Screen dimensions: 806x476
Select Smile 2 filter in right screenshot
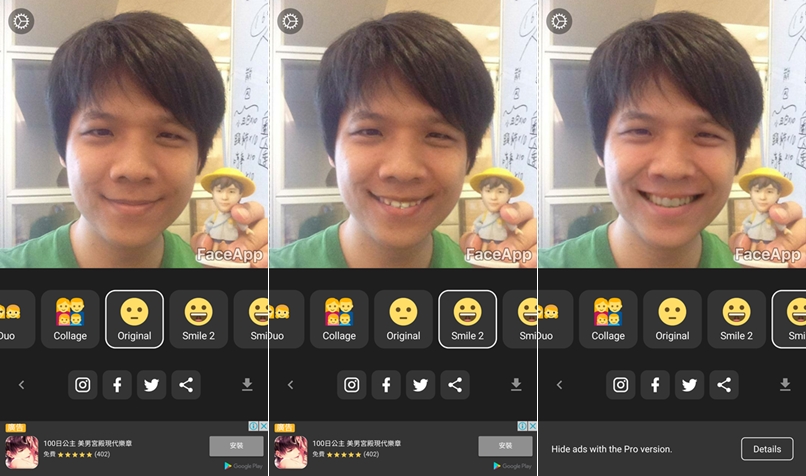tap(736, 319)
